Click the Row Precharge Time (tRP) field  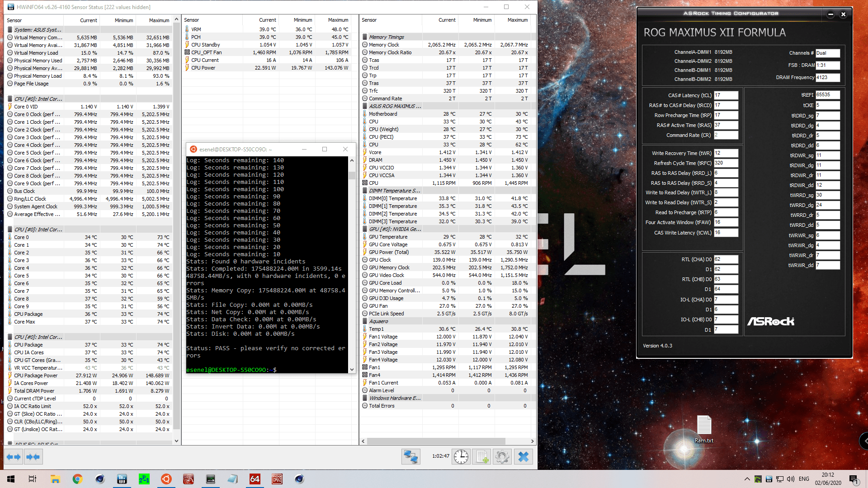point(726,115)
